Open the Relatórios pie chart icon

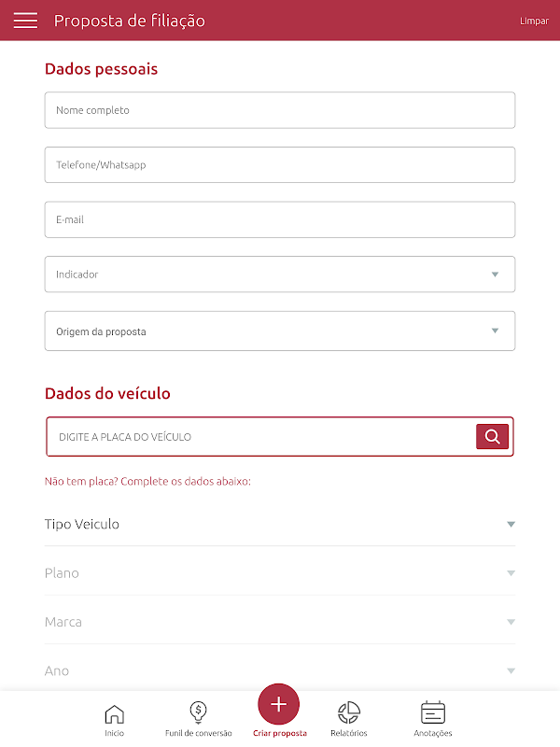click(349, 712)
